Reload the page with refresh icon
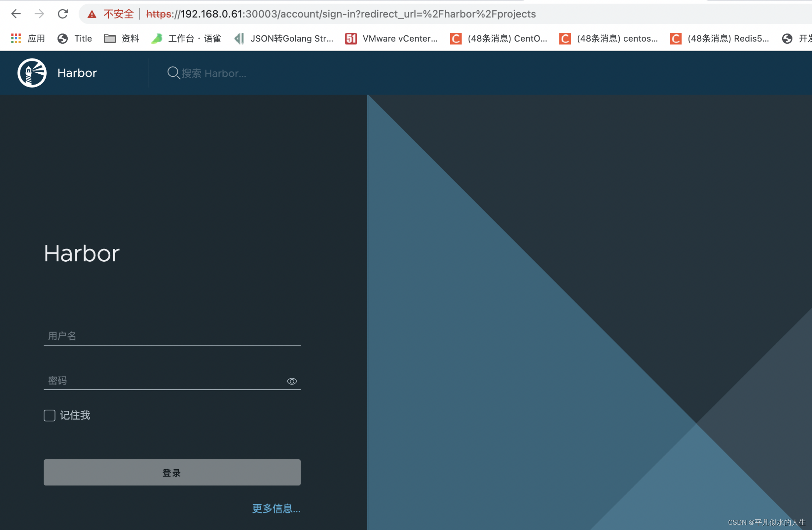The image size is (812, 530). click(63, 14)
